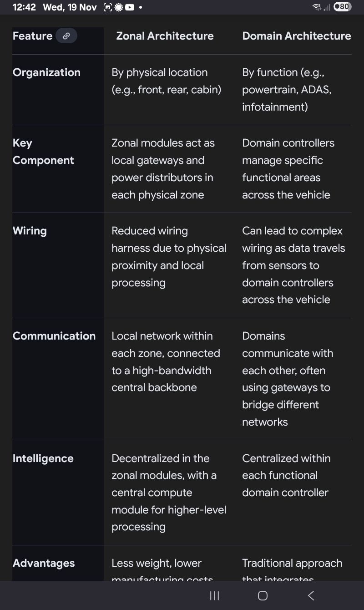
Task: Open recent apps with three-lines button
Action: [214, 595]
